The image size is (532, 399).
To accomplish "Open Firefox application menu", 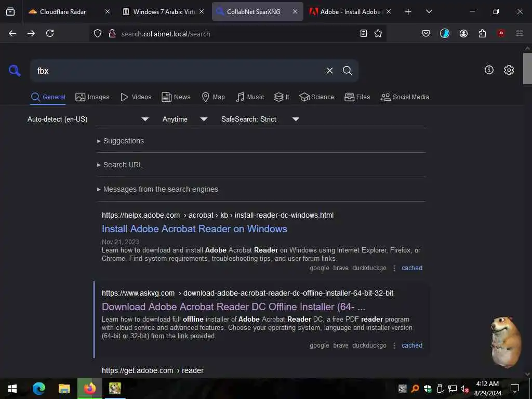I will point(520,33).
